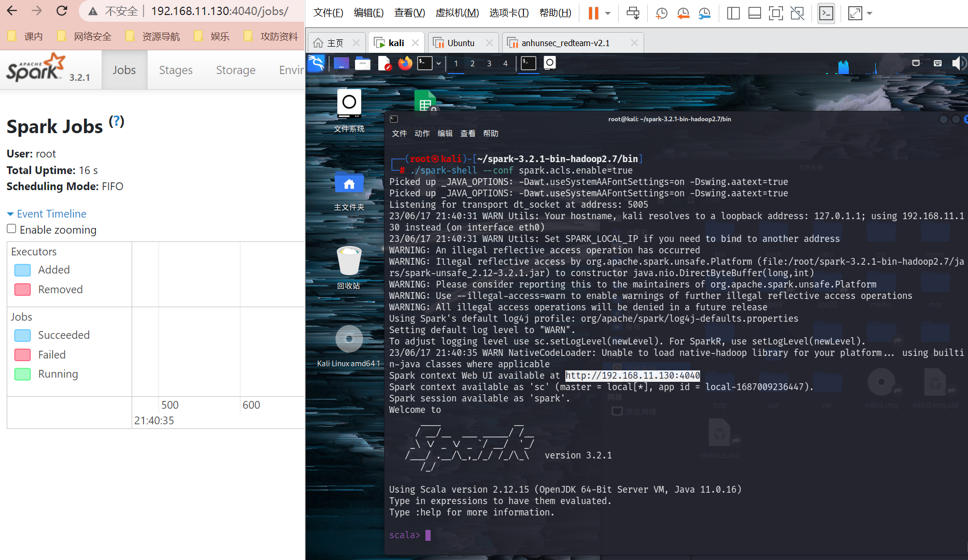The height and width of the screenshot is (560, 968).
Task: Click the Spark Jobs help (?) link
Action: click(117, 121)
